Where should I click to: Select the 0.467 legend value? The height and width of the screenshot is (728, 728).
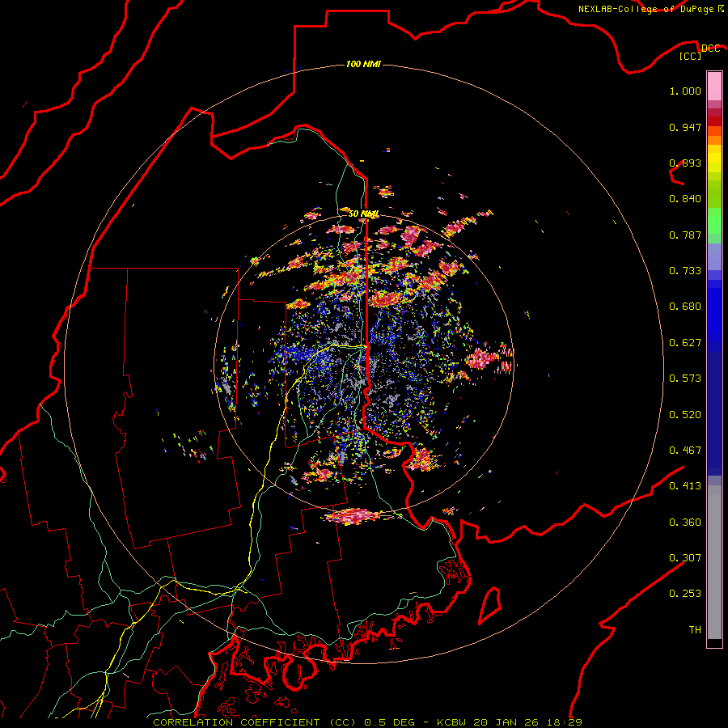685,451
